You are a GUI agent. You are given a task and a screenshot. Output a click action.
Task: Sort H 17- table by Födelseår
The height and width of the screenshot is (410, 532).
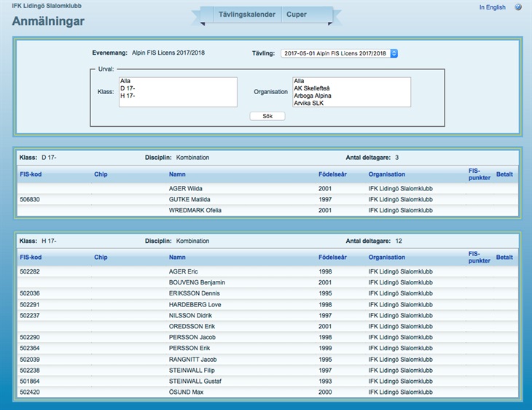click(332, 257)
